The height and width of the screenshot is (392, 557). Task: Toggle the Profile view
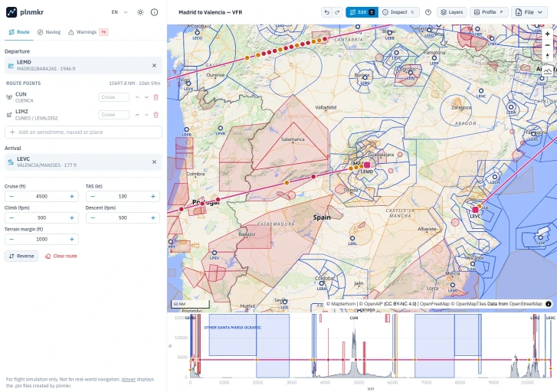coord(489,12)
